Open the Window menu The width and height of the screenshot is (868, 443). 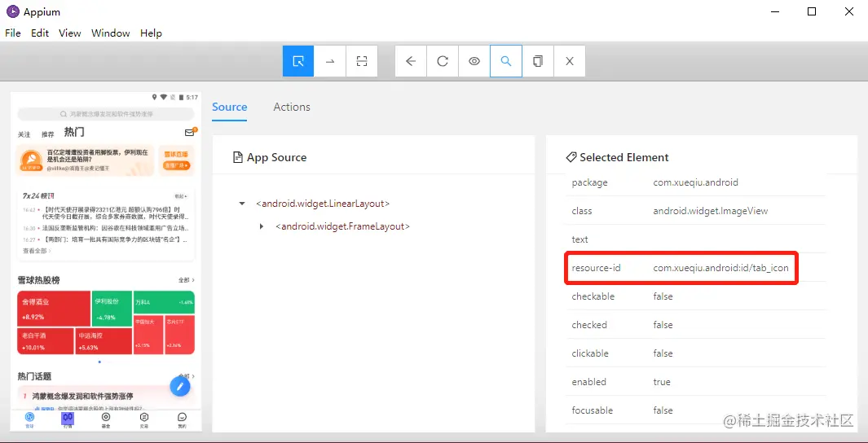tap(111, 33)
